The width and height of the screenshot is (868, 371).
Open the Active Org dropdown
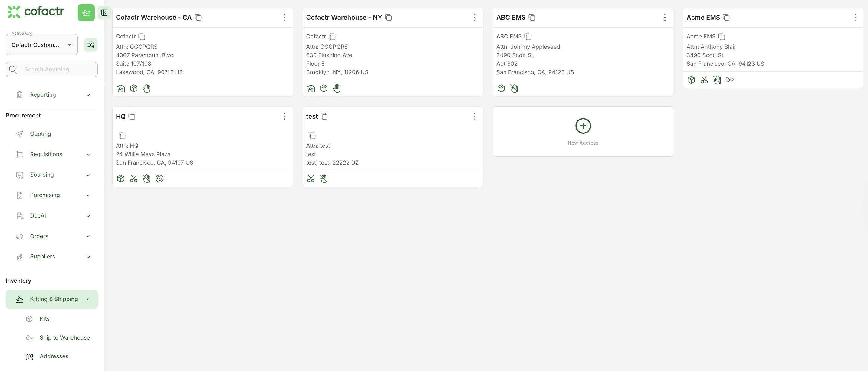[42, 45]
